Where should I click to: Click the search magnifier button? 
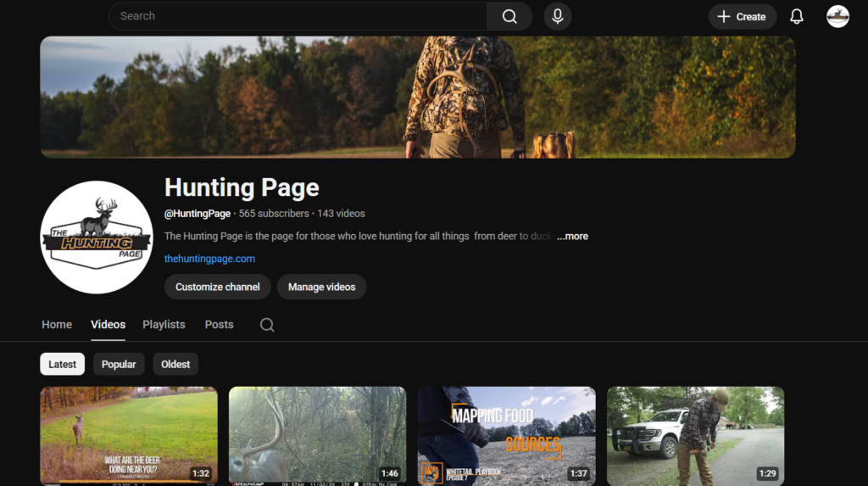[x=509, y=16]
